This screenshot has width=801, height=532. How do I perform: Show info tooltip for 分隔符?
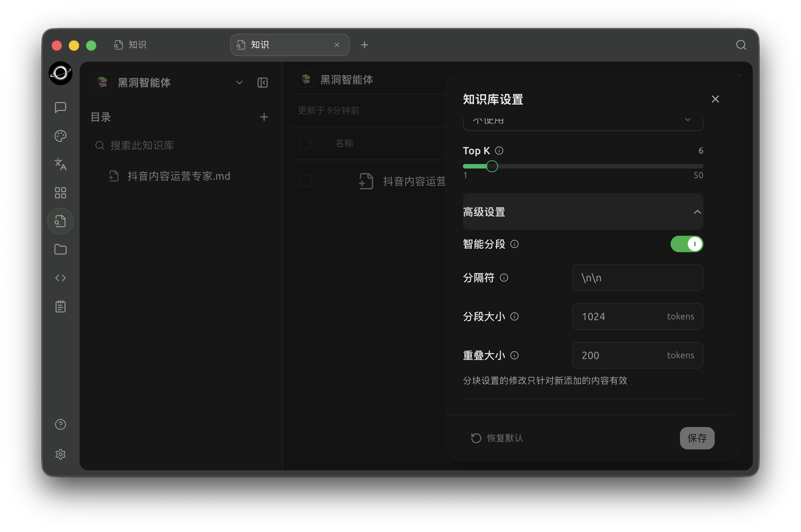tap(504, 278)
